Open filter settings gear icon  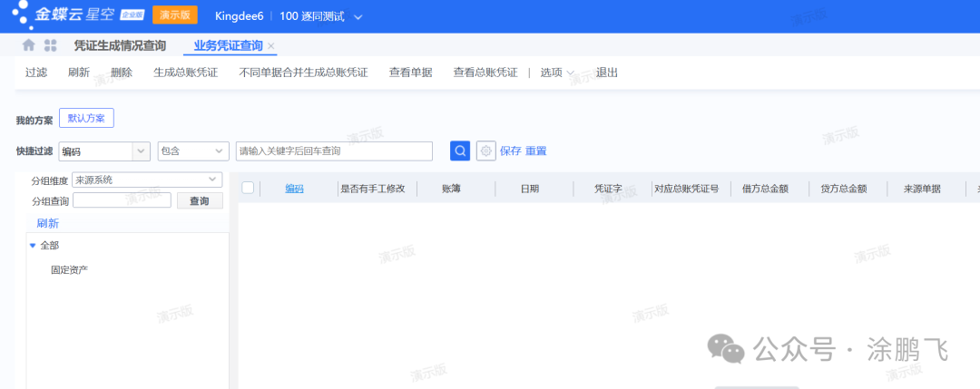tap(486, 151)
